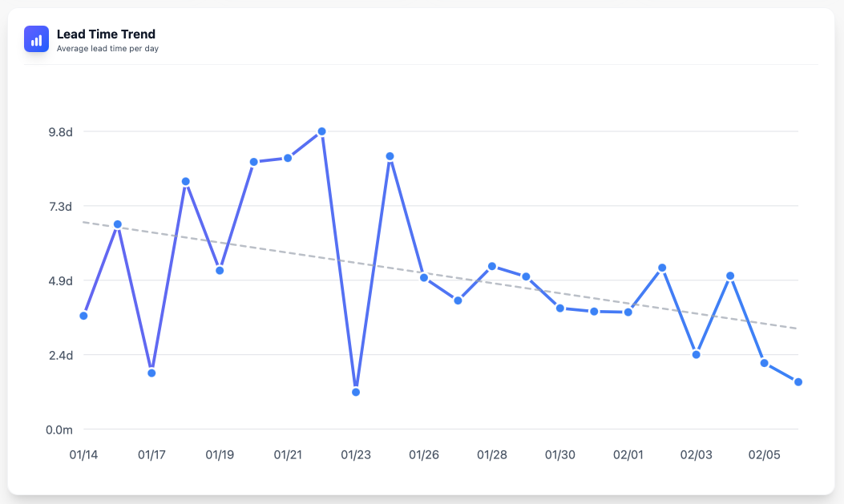The image size is (844, 504).
Task: Click the bar chart icon beside the title
Action: [37, 39]
